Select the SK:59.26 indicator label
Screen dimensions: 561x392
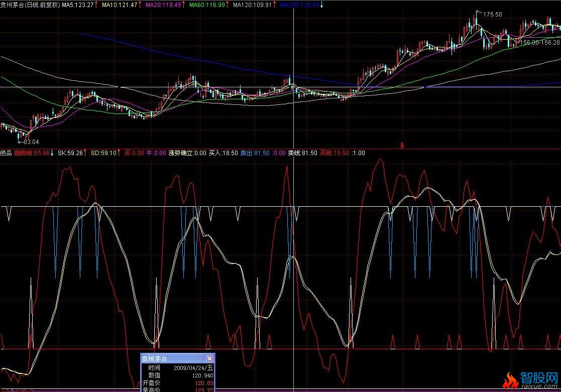[x=69, y=153]
